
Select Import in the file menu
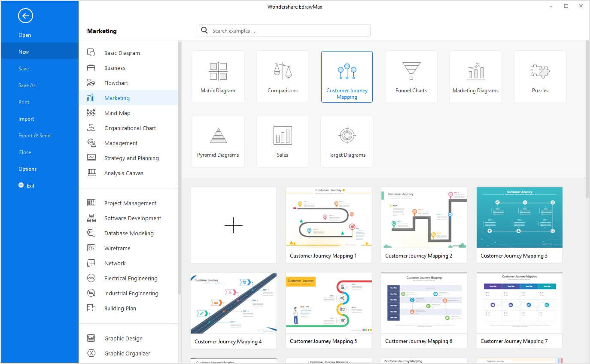40,119
